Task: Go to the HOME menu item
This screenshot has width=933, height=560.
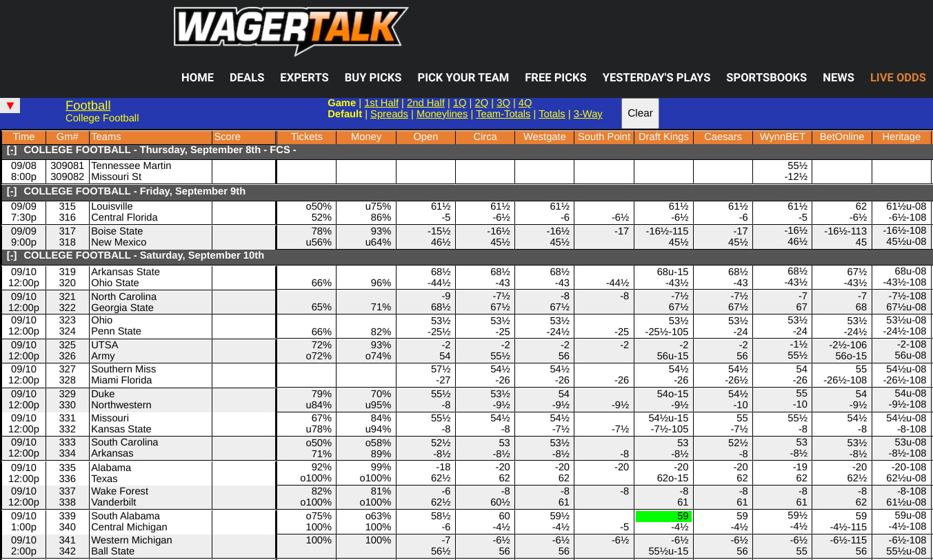Action: point(197,77)
